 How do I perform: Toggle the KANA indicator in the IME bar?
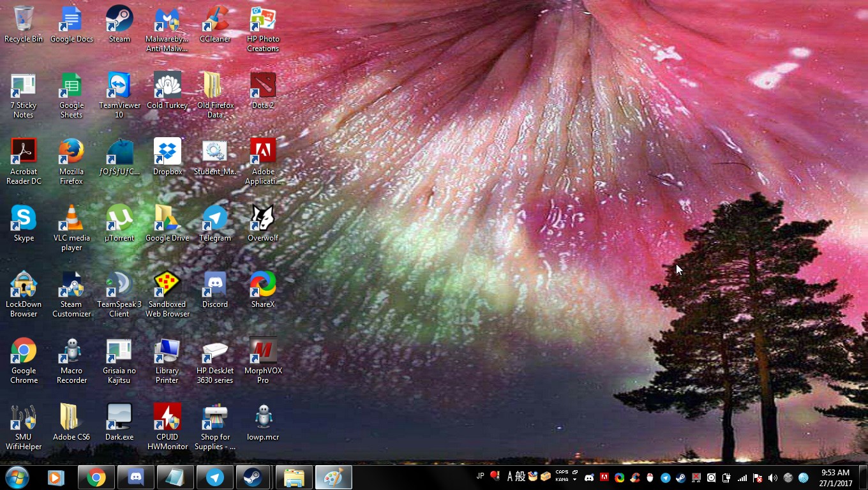562,480
